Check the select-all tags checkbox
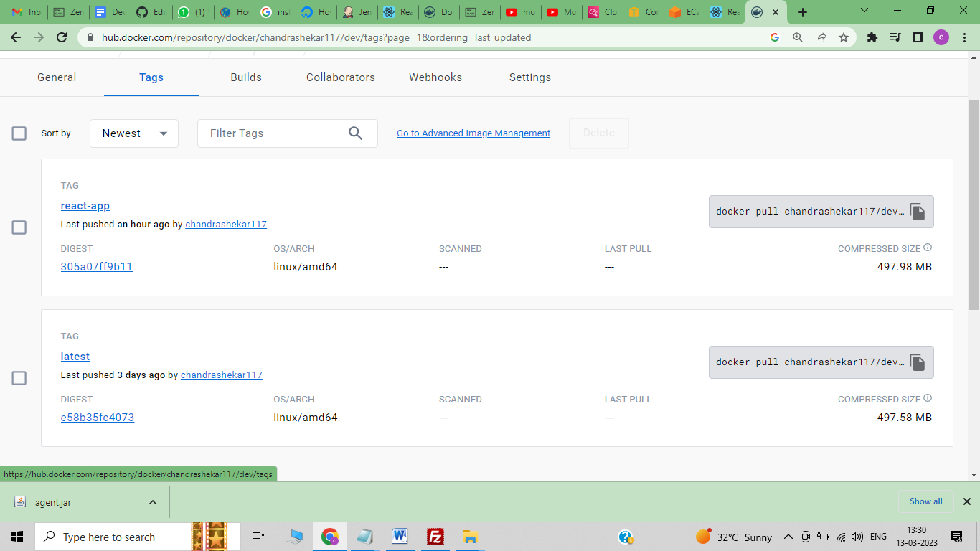This screenshot has width=980, height=551. tap(19, 133)
